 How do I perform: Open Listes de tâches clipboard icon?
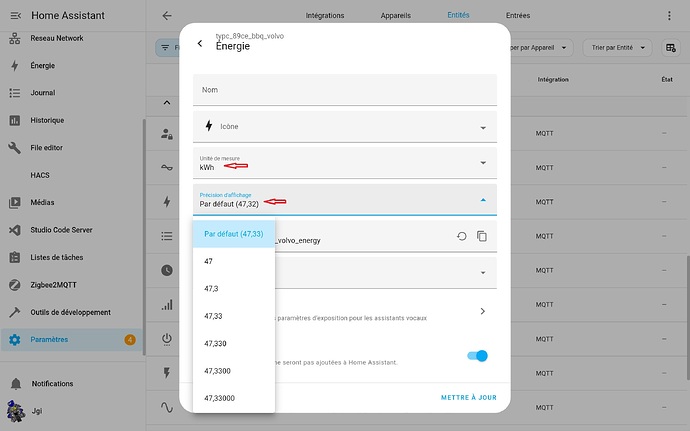(x=15, y=257)
